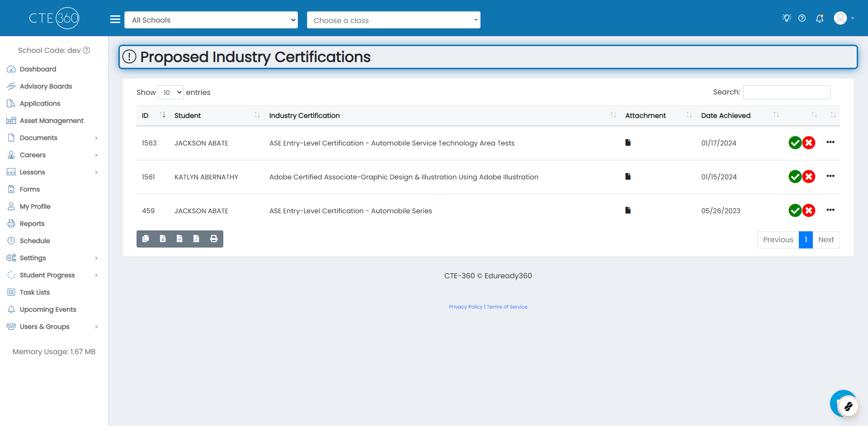Open the user avatar menu
The height and width of the screenshot is (426, 868).
(x=844, y=18)
